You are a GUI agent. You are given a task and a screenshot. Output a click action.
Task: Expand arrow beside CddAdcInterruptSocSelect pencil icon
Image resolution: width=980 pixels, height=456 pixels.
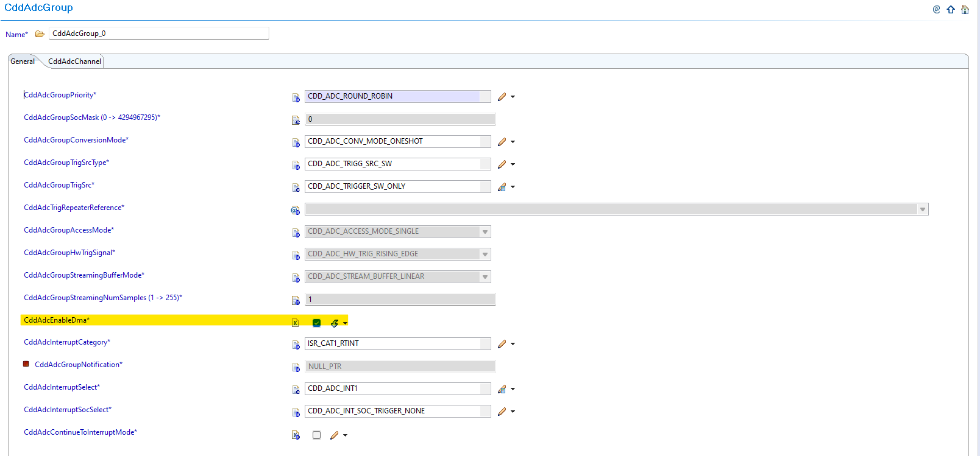(513, 412)
